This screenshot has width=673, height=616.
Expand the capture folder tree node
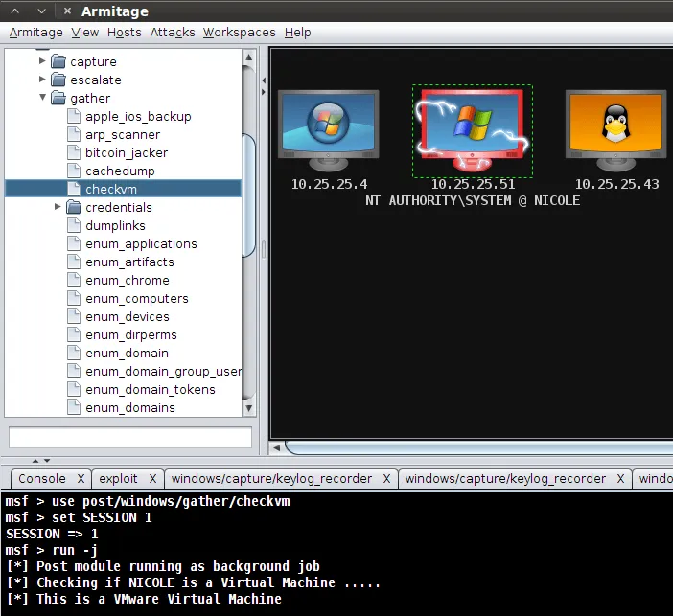42,62
